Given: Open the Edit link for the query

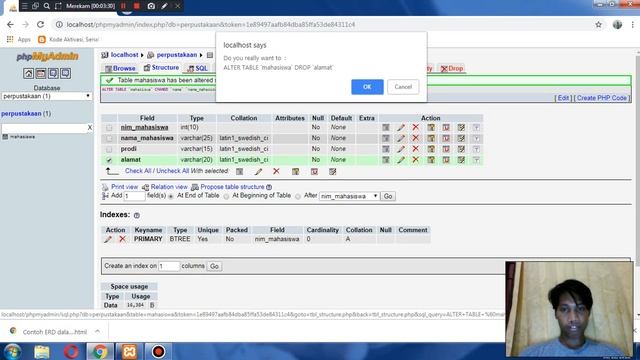Looking at the screenshot, I should pos(563,98).
